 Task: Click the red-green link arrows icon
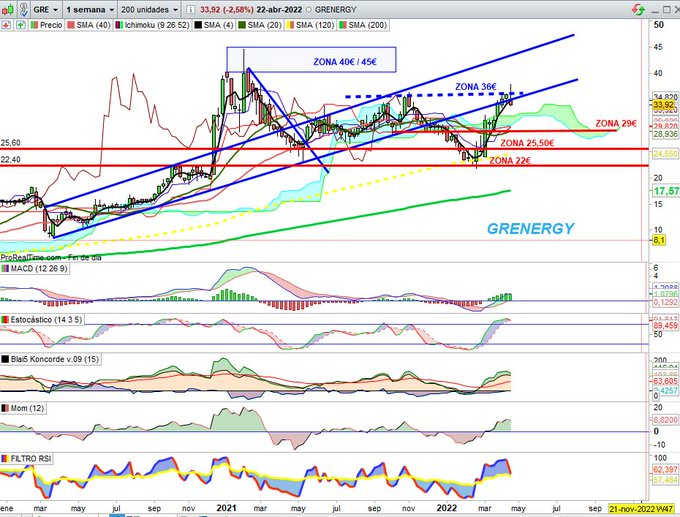pyautogui.click(x=638, y=9)
